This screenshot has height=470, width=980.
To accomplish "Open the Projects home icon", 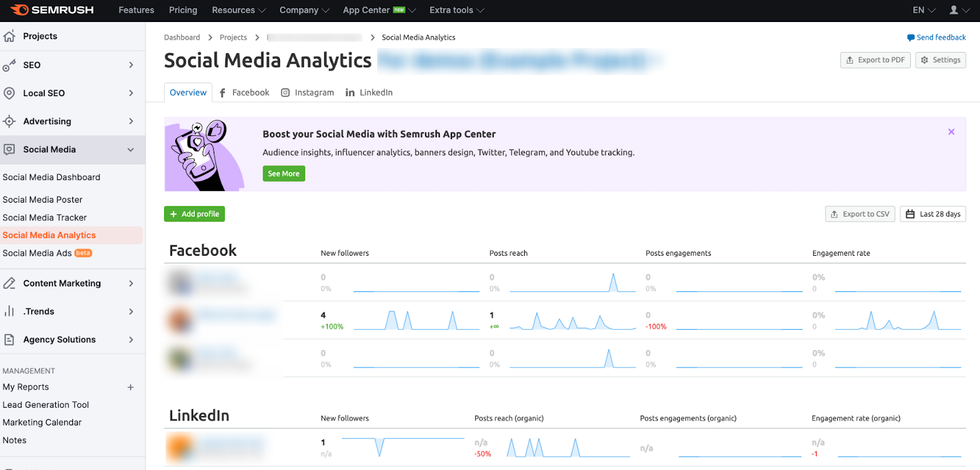I will 9,36.
